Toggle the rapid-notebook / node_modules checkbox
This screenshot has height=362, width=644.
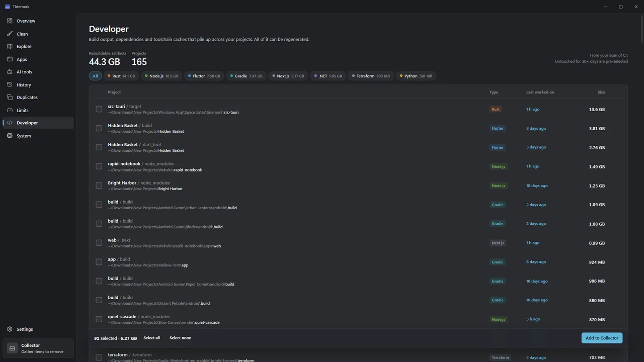99,166
